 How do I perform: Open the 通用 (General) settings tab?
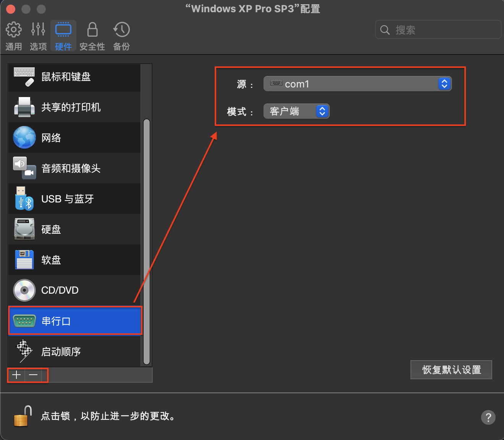[14, 36]
